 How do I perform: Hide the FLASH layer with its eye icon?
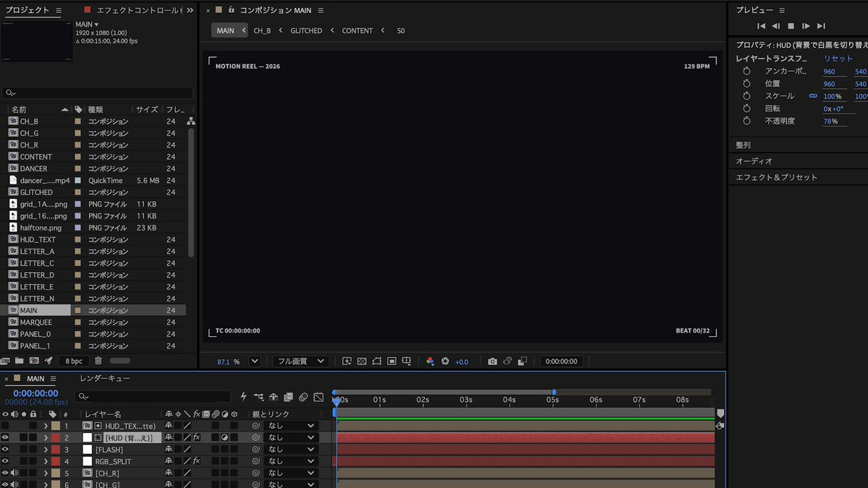click(5, 450)
